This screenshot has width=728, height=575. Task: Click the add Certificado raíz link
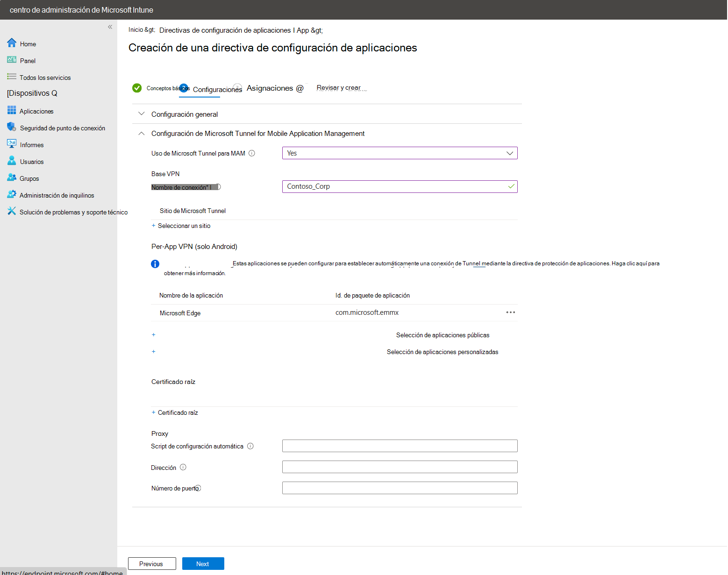(x=178, y=413)
